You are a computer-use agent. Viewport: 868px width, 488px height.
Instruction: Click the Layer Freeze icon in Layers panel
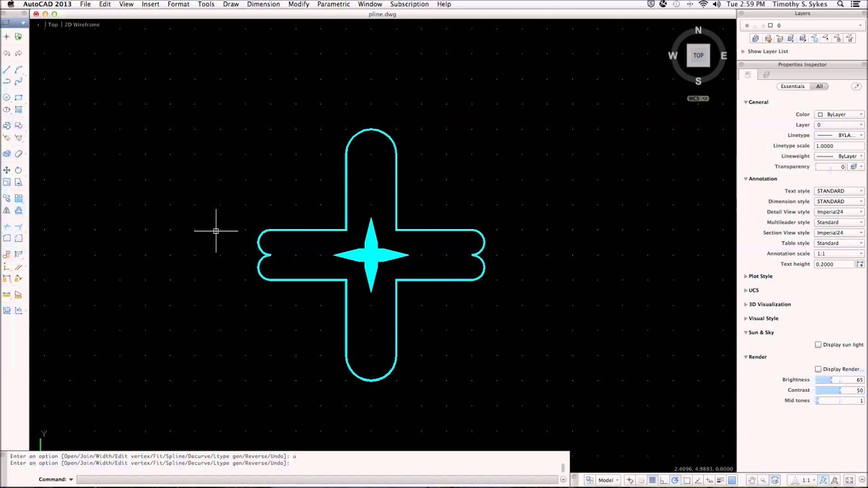(x=815, y=39)
